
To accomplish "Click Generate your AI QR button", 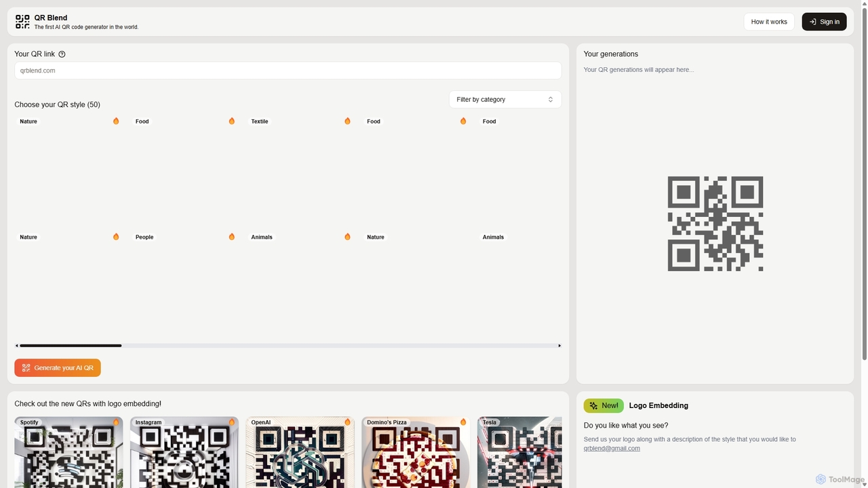I will pos(58,368).
